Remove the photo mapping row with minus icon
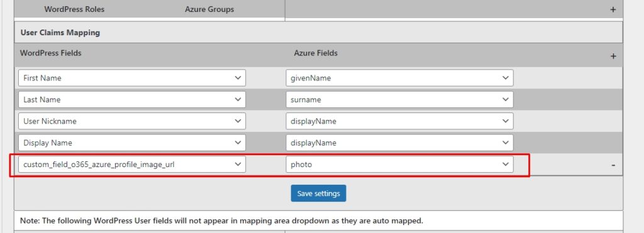The width and height of the screenshot is (644, 233). tap(613, 165)
